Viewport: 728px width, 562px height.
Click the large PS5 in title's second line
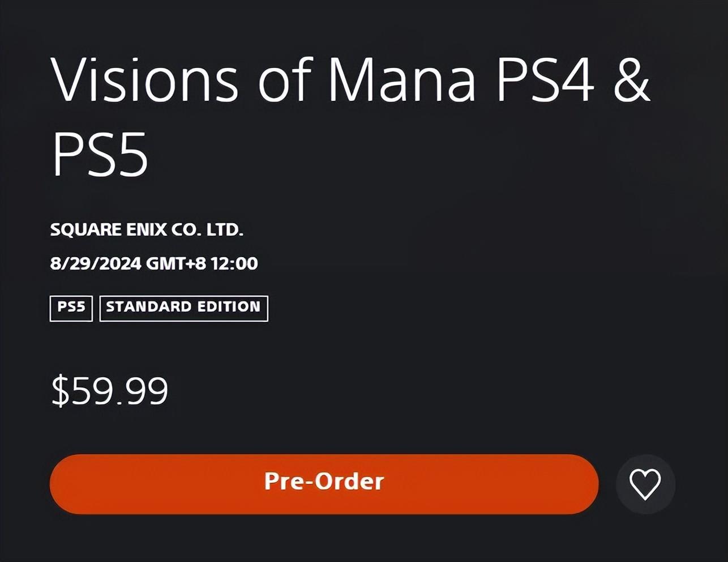tap(100, 155)
